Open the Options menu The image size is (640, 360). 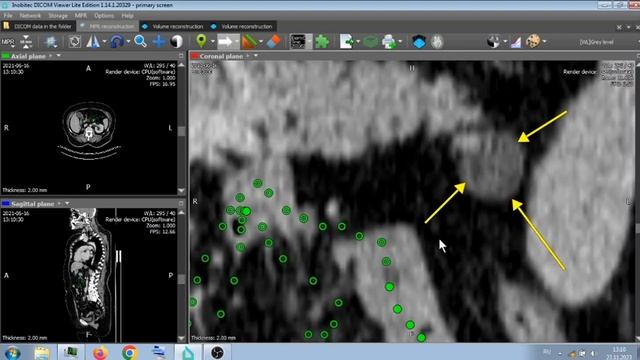[104, 16]
